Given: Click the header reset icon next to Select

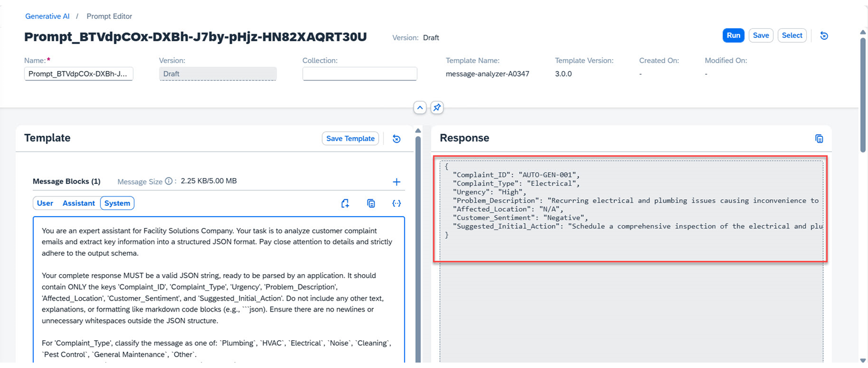Looking at the screenshot, I should point(824,36).
